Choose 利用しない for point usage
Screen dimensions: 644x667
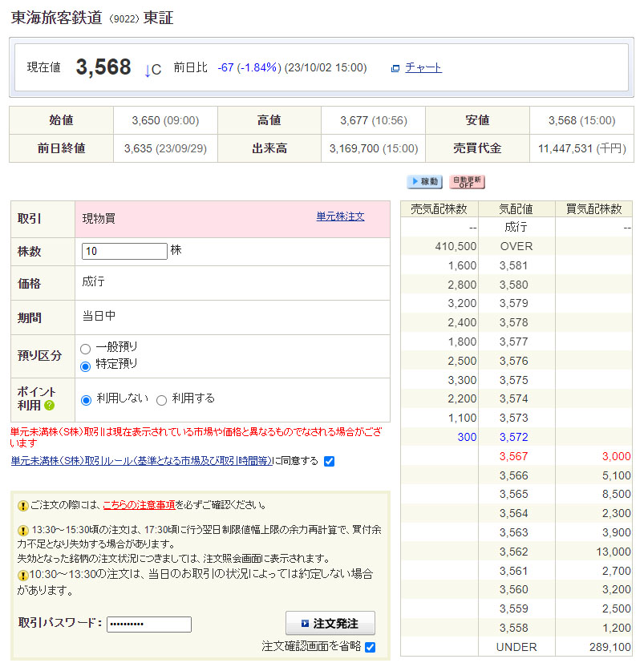(87, 400)
